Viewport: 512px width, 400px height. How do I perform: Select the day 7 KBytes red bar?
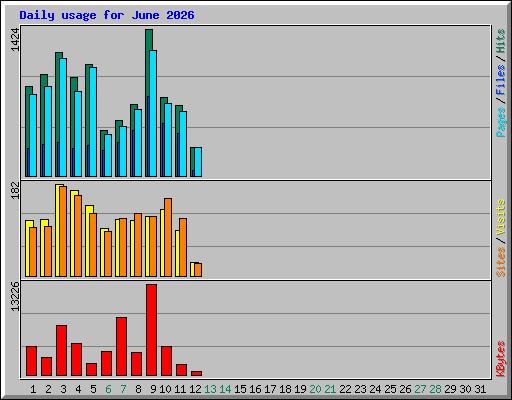(x=121, y=347)
